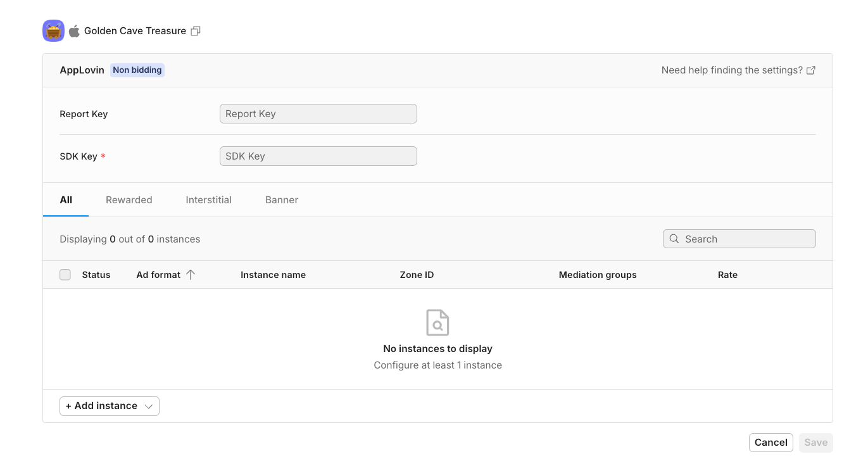
Task: Tick the select-all checkbox in table header
Action: tap(65, 275)
